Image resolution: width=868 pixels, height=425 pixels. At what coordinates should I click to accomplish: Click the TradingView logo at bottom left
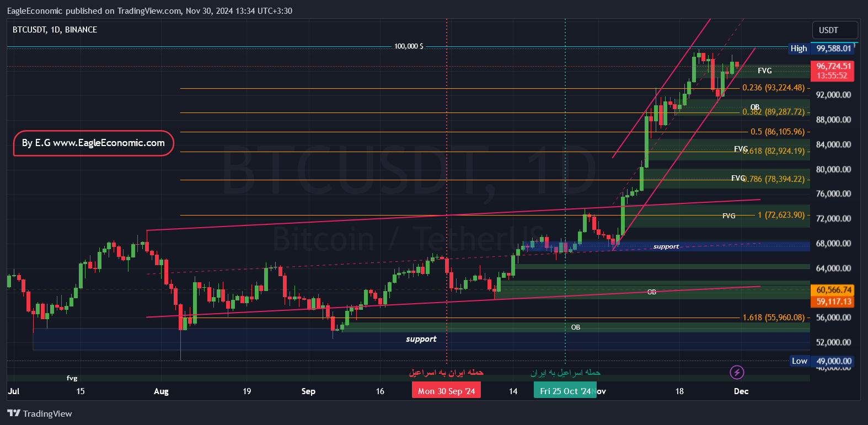40,413
